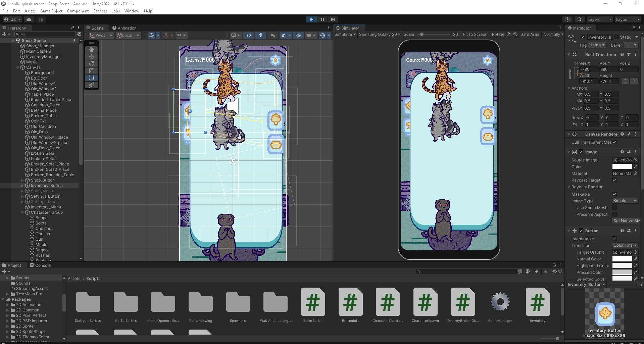
Task: Open global Search magnifier icon
Action: click(579, 19)
